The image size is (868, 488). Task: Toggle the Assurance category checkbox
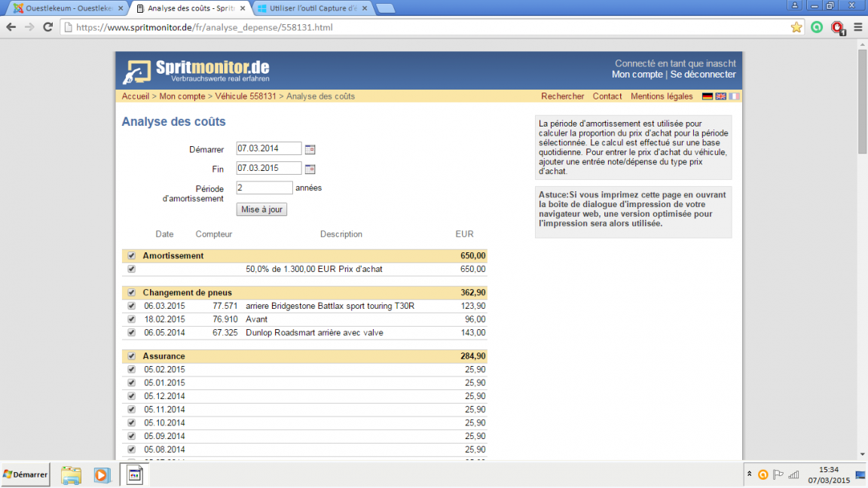point(131,356)
